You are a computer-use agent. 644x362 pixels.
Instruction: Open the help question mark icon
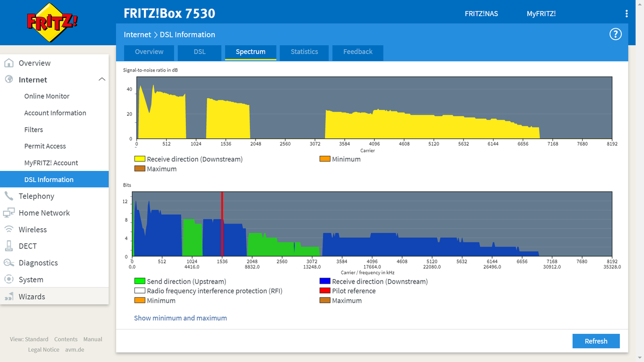click(615, 34)
